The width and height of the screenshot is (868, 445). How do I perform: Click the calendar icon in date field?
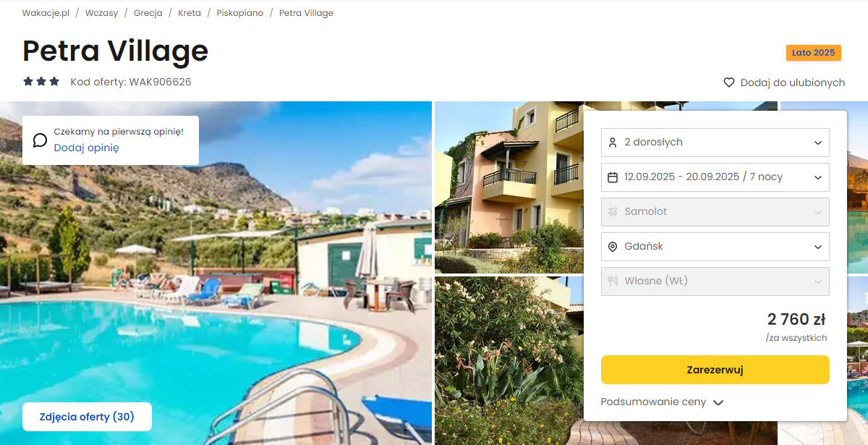613,177
